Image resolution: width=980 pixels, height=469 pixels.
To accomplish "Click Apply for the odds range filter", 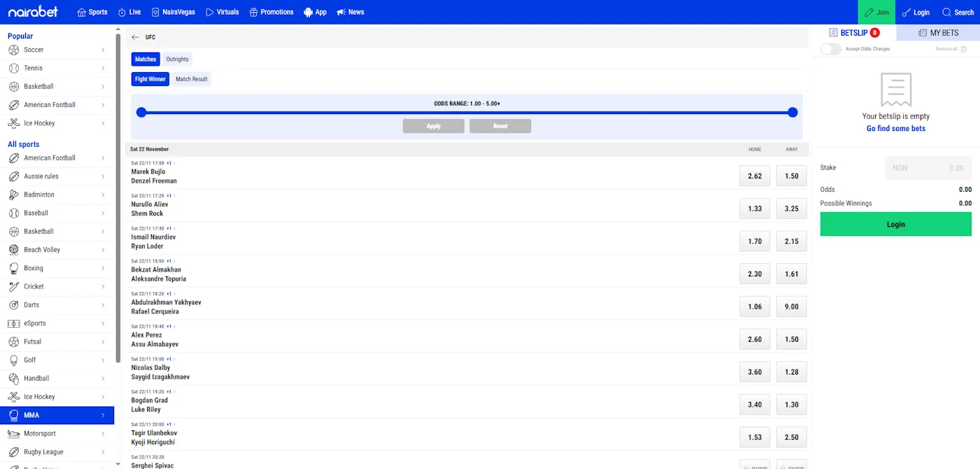I will point(433,126).
